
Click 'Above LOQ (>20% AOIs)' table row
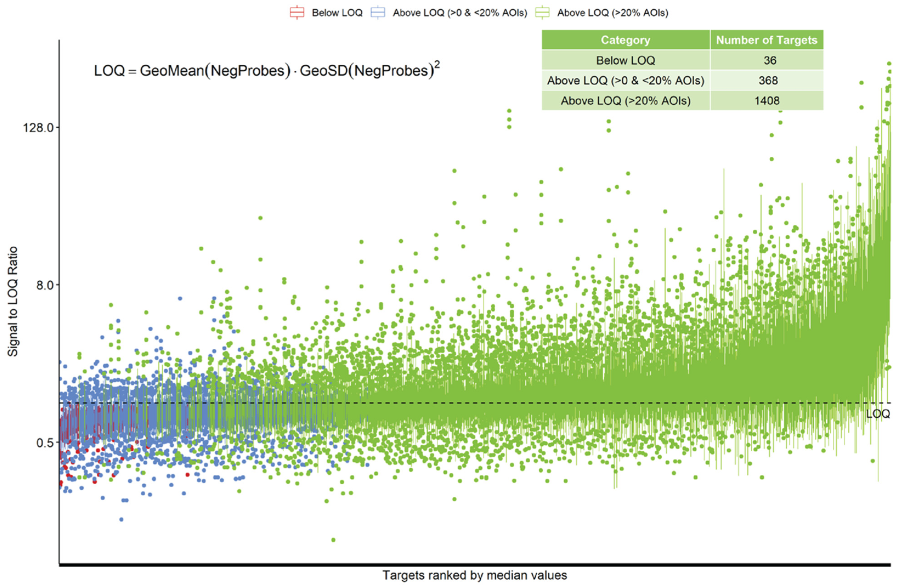[x=625, y=101]
